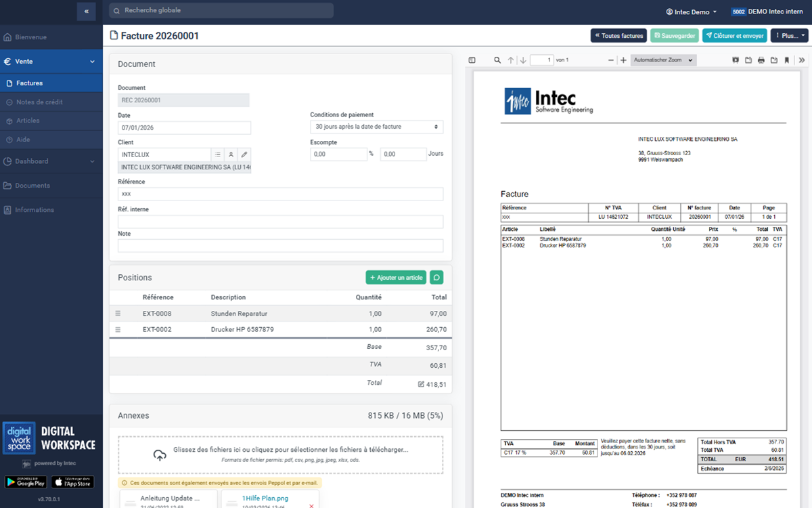The width and height of the screenshot is (812, 508).
Task: Toggle the PDF viewer sidebar panel
Action: pyautogui.click(x=472, y=60)
